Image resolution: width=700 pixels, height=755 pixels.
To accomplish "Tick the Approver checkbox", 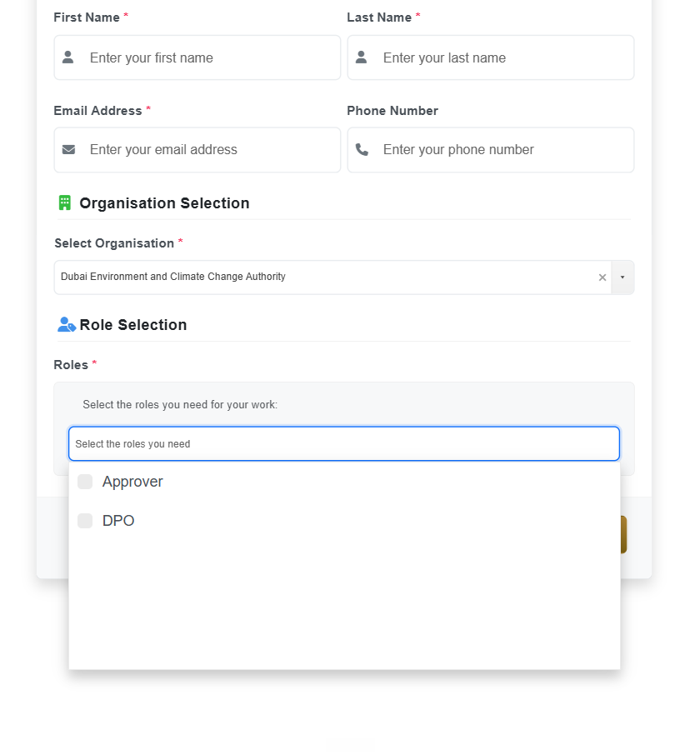I will point(85,482).
